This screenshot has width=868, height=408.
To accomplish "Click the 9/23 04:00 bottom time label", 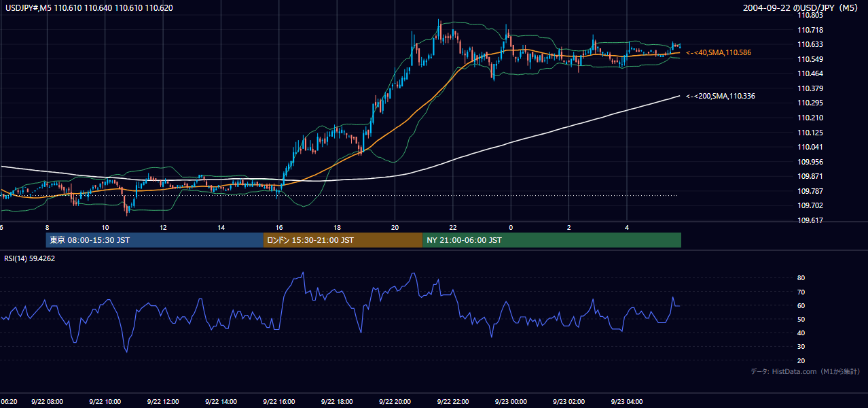I will point(627,401).
